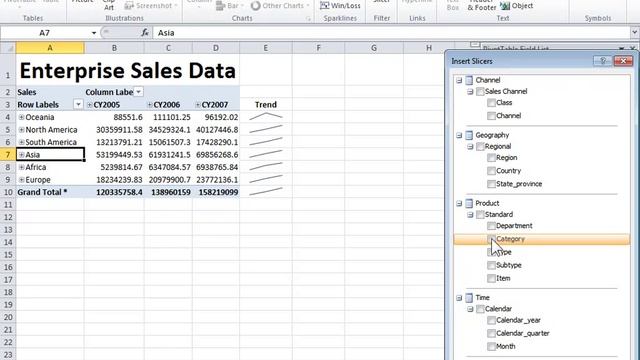Image resolution: width=640 pixels, height=360 pixels.
Task: Collapse the Product group
Action: click(x=459, y=203)
